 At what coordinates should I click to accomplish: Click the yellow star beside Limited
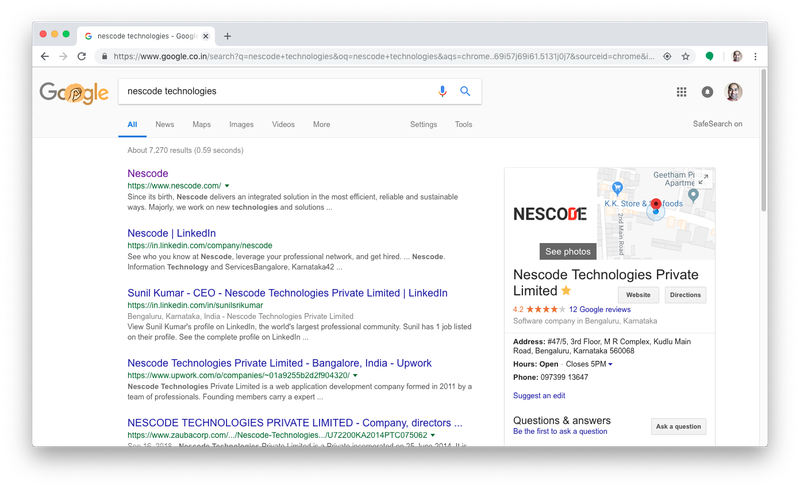(x=566, y=290)
